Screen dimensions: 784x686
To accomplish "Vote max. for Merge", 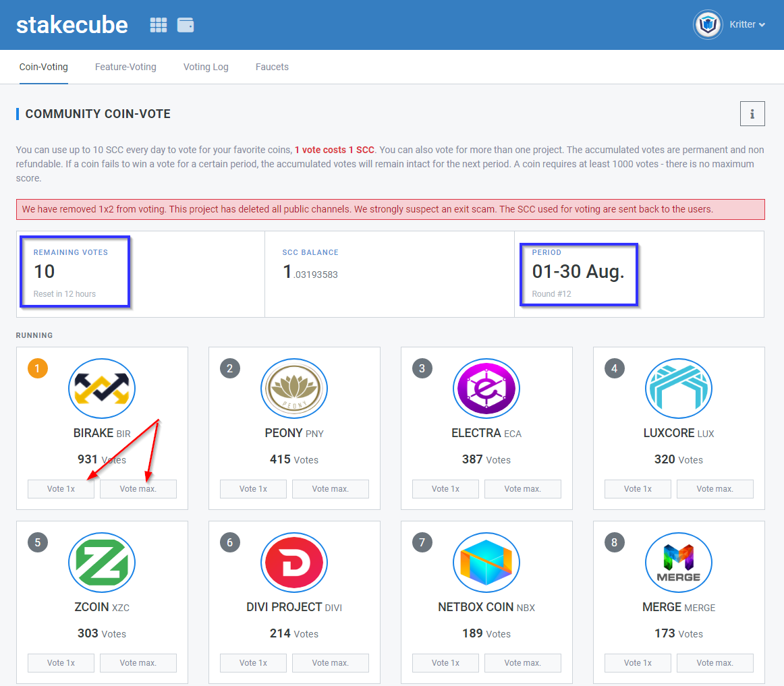I will (715, 663).
